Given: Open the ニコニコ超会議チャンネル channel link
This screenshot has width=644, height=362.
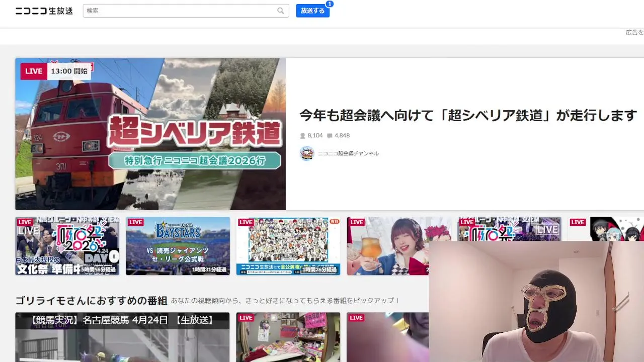Looking at the screenshot, I should (x=348, y=153).
